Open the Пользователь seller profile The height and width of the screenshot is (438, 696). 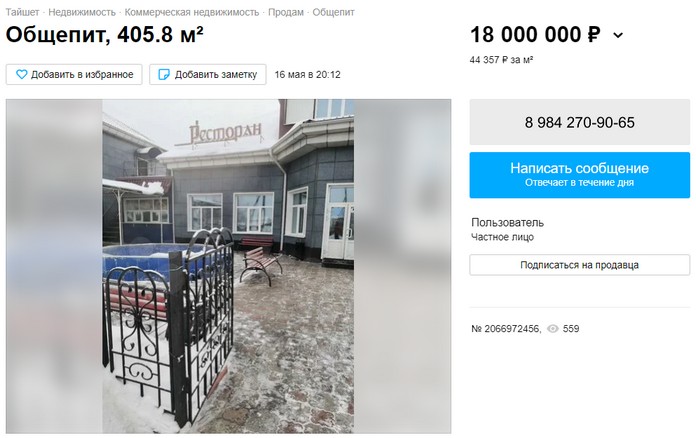click(507, 222)
